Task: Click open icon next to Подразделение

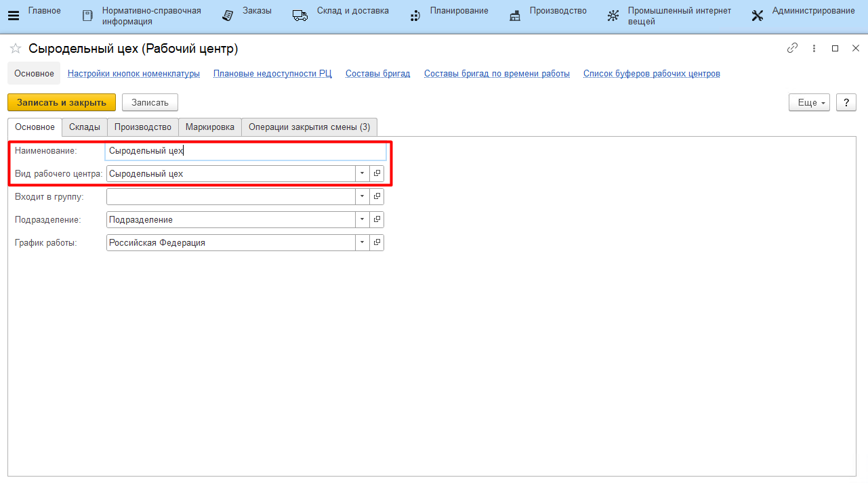Action: click(377, 220)
